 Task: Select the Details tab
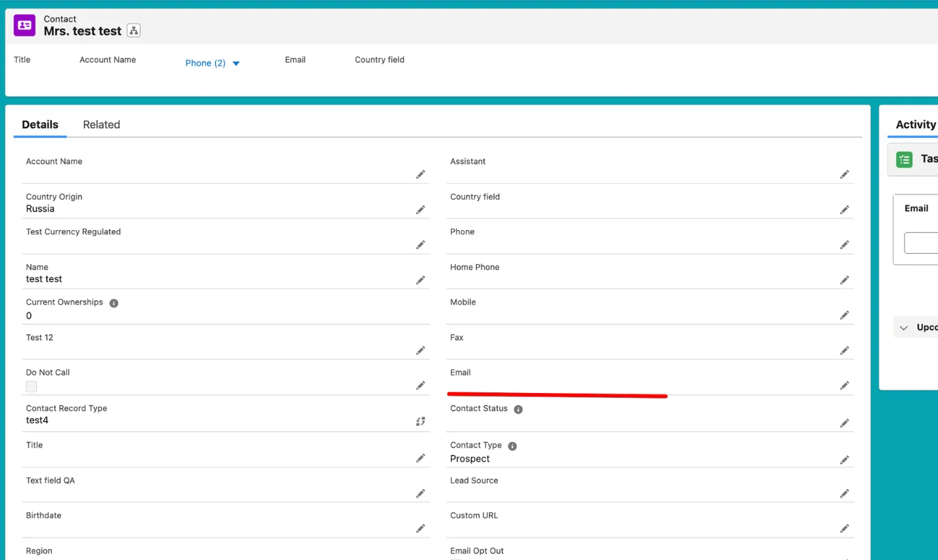[40, 125]
